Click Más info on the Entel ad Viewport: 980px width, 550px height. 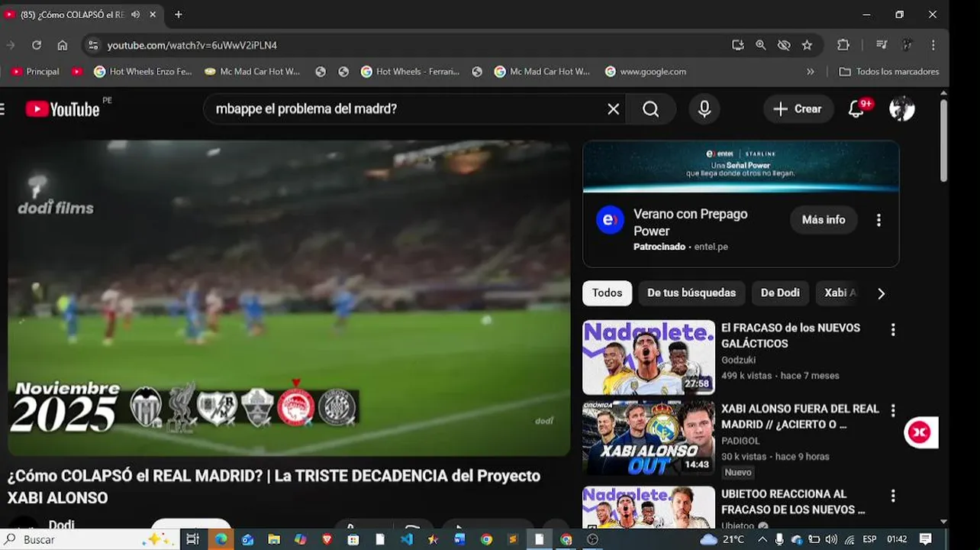click(824, 220)
